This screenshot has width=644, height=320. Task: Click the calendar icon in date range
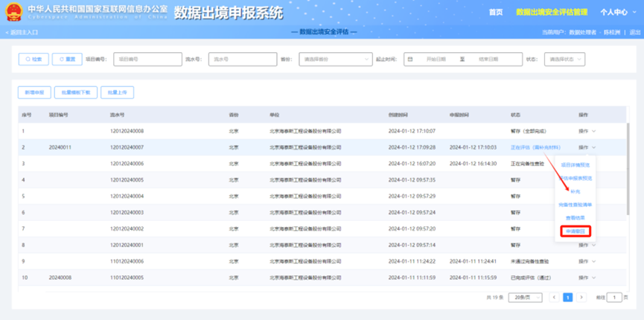pyautogui.click(x=410, y=59)
